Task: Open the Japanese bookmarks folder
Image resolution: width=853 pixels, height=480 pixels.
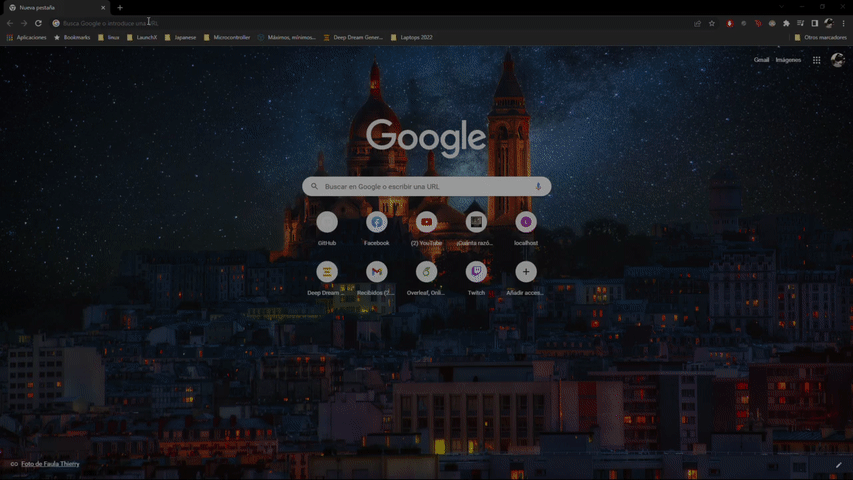Action: (x=180, y=38)
